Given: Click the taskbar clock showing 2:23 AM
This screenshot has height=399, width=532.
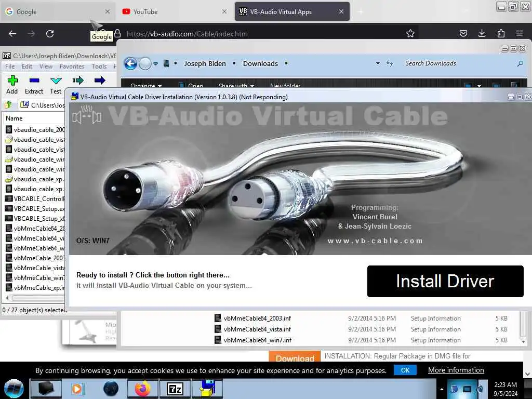Looking at the screenshot, I should point(506,389).
